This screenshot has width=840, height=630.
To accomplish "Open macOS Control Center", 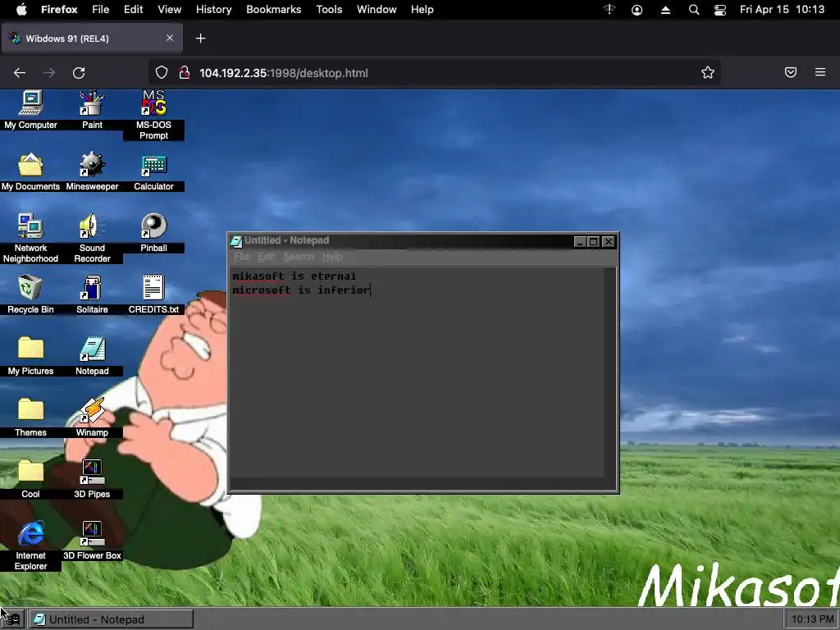I will click(720, 10).
